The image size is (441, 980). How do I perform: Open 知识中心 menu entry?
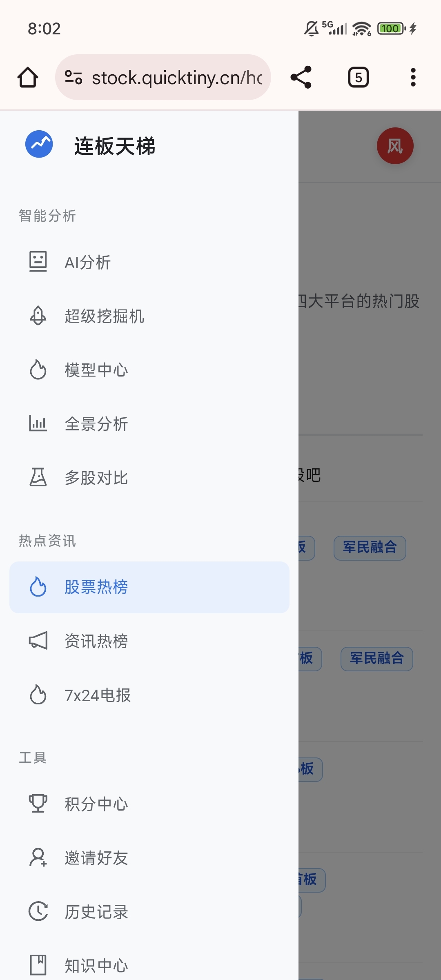149,965
